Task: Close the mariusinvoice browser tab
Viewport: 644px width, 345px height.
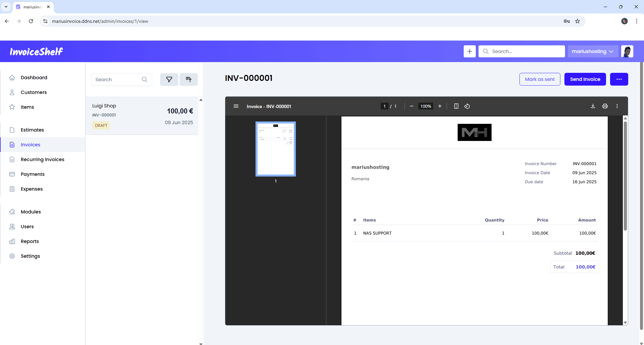Action: click(48, 7)
